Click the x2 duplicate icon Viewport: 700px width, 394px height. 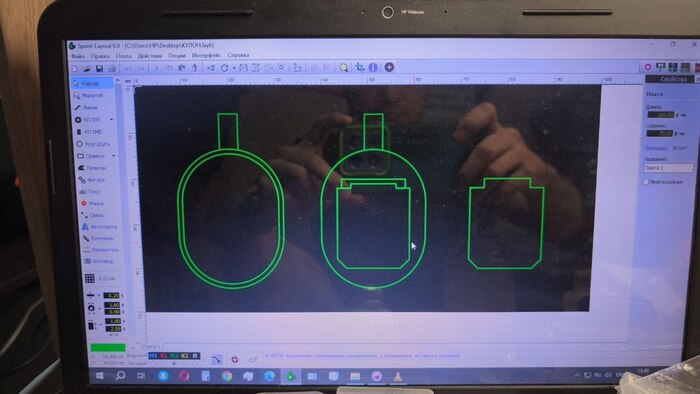coord(210,68)
